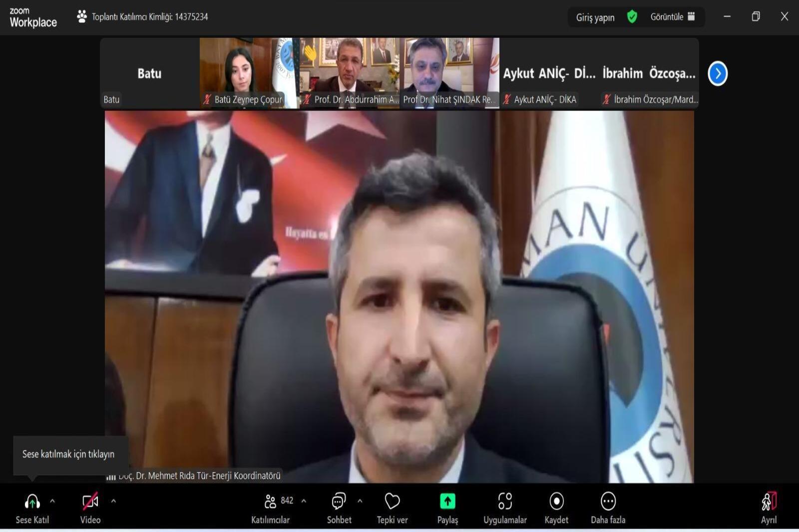Expand the chat options chevron
This screenshot has height=532, width=799.
pyautogui.click(x=360, y=501)
